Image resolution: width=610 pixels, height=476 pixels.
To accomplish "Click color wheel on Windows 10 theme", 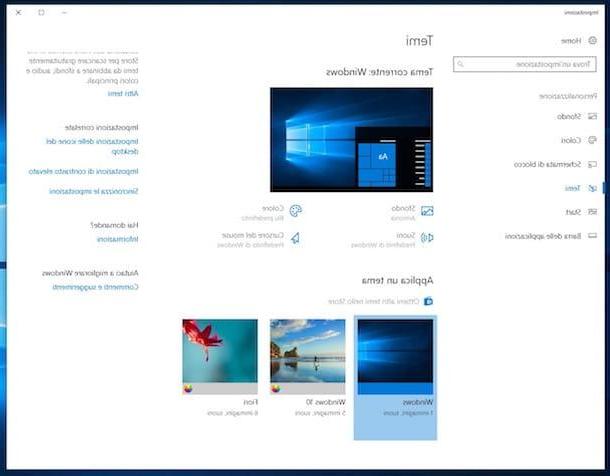I will click(x=275, y=388).
